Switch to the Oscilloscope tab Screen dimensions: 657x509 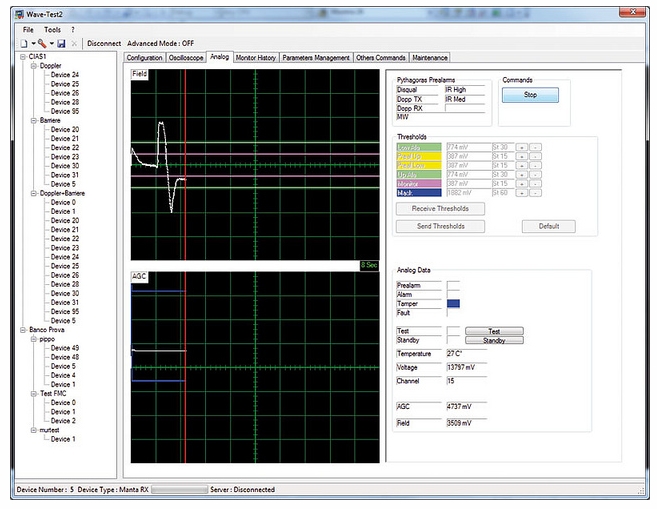(x=186, y=58)
